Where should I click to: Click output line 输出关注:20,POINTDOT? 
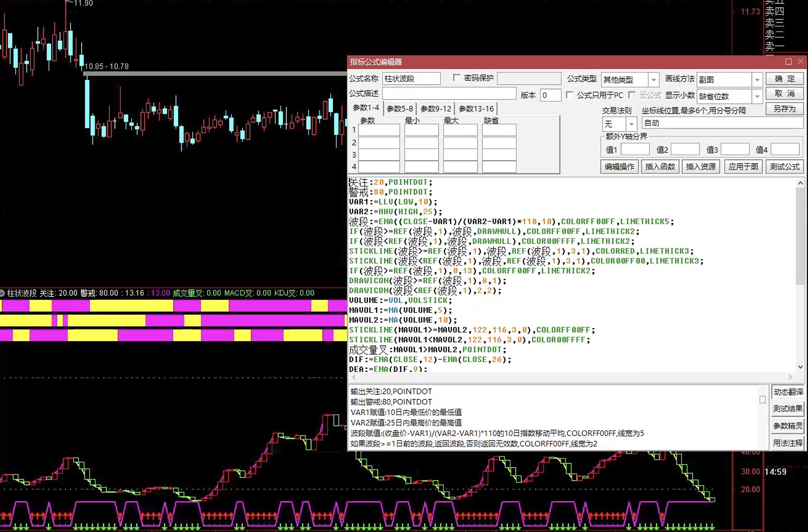(391, 392)
